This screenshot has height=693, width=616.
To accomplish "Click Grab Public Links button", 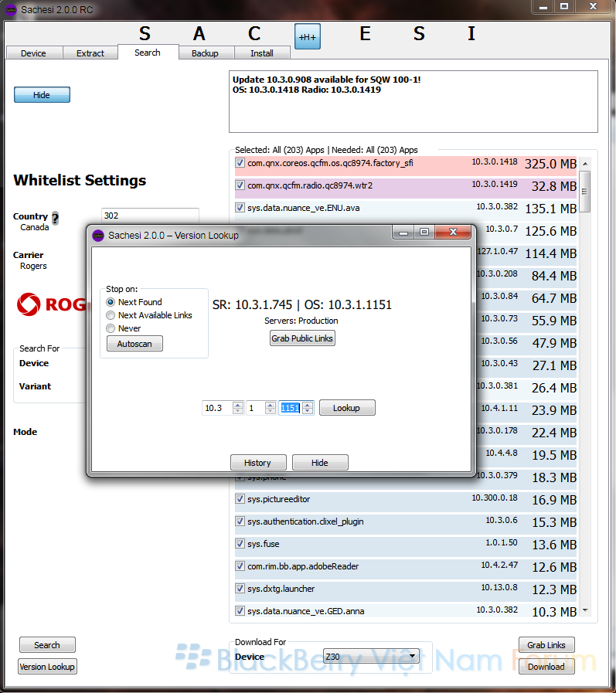I will 302,338.
